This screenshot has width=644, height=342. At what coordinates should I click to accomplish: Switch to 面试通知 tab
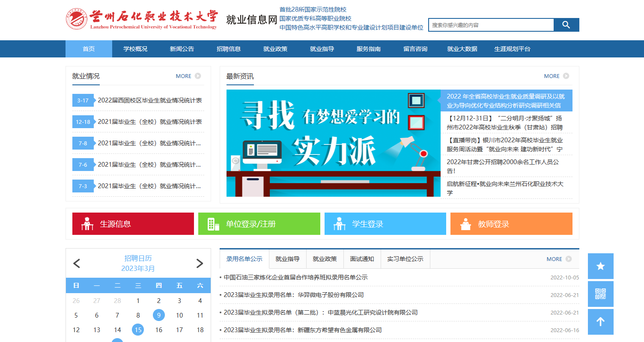pos(362,259)
